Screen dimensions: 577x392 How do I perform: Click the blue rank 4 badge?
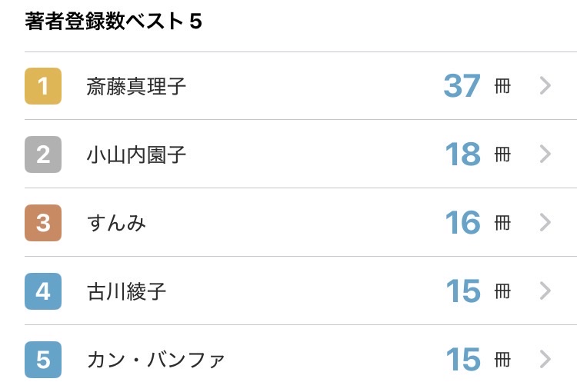point(43,291)
